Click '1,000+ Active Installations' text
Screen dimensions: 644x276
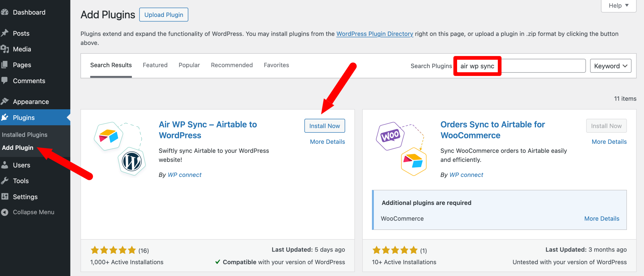point(127,262)
